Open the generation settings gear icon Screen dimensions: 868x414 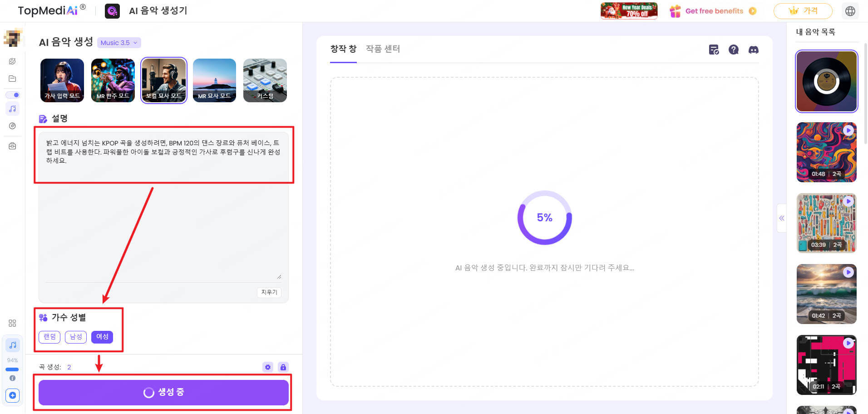click(268, 367)
